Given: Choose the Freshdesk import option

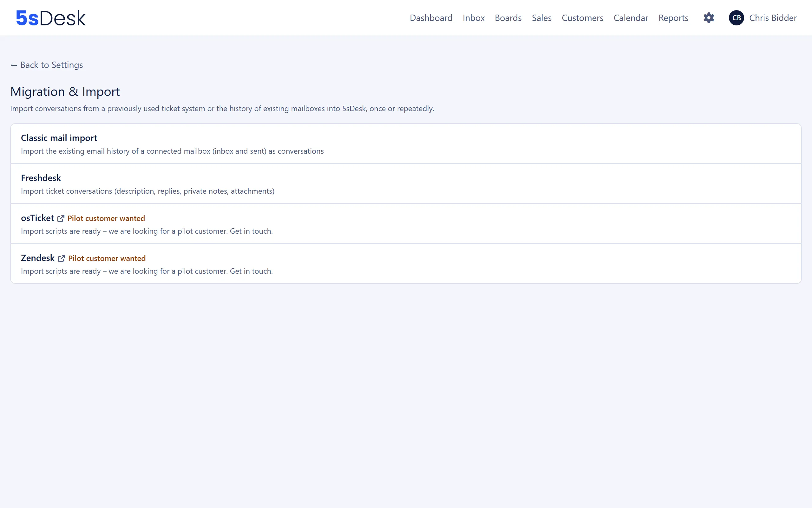Looking at the screenshot, I should coord(406,184).
